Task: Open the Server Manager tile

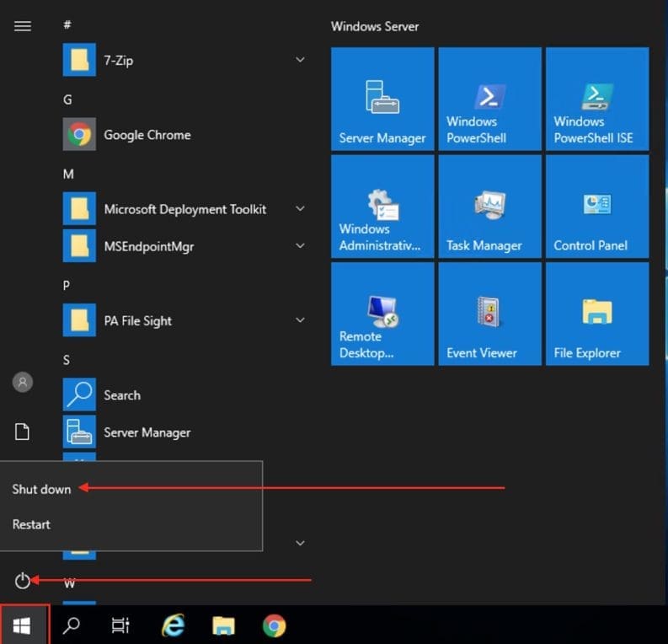Action: [x=382, y=99]
